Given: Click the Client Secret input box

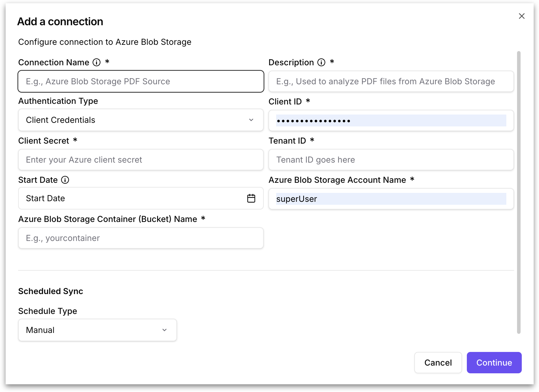Looking at the screenshot, I should click(x=141, y=160).
